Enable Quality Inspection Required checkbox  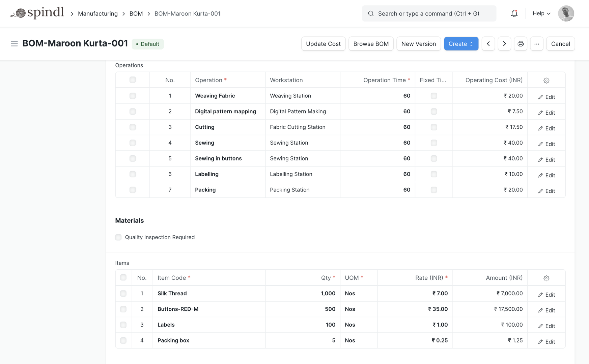[118, 237]
